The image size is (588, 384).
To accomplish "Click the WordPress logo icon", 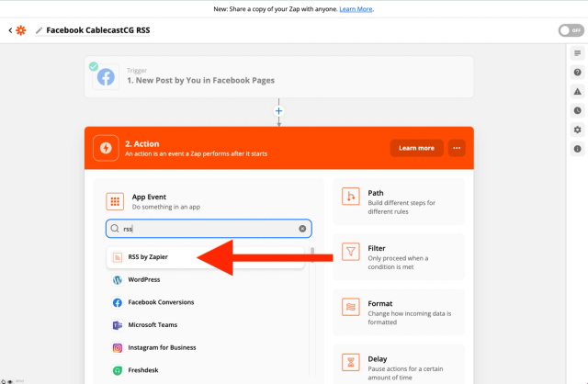I will [x=118, y=280].
